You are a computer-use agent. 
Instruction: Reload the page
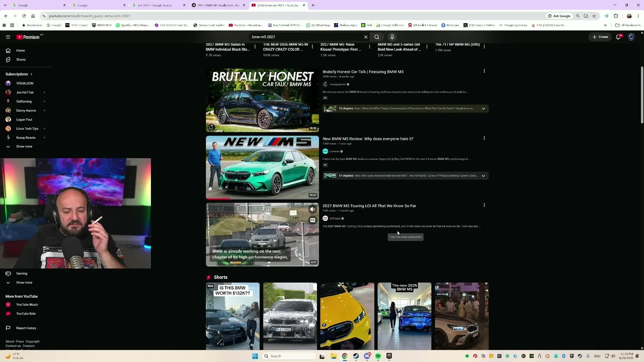point(24,16)
